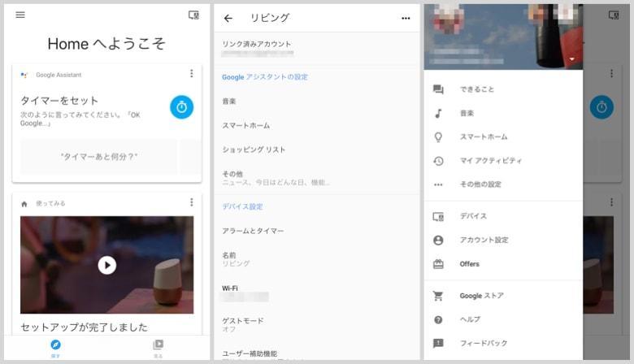The image size is (634, 364).
Task: Tap できること chat icon in drawer
Action: coord(438,89)
